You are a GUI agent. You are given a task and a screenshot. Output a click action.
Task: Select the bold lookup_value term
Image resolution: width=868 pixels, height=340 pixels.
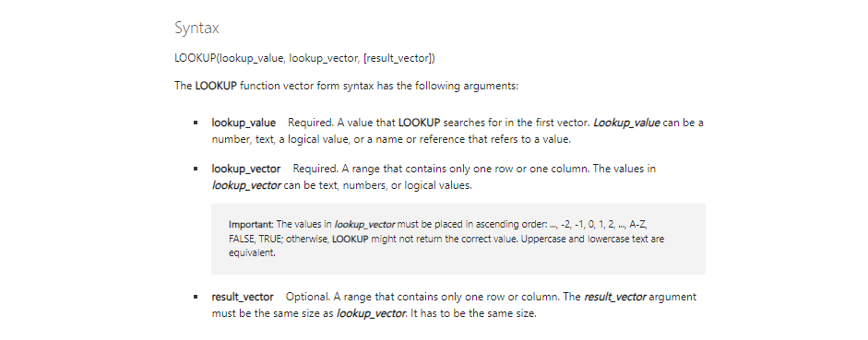[x=244, y=123]
